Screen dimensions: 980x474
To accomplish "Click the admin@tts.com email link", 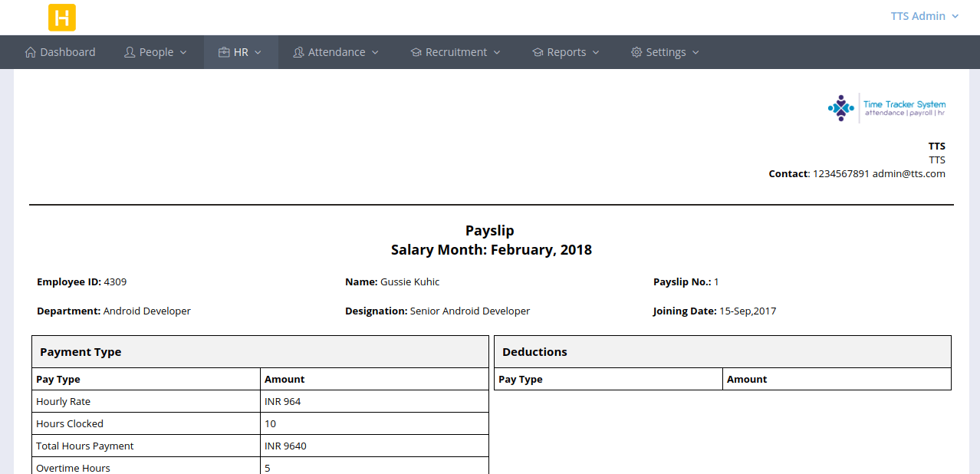I will (909, 173).
